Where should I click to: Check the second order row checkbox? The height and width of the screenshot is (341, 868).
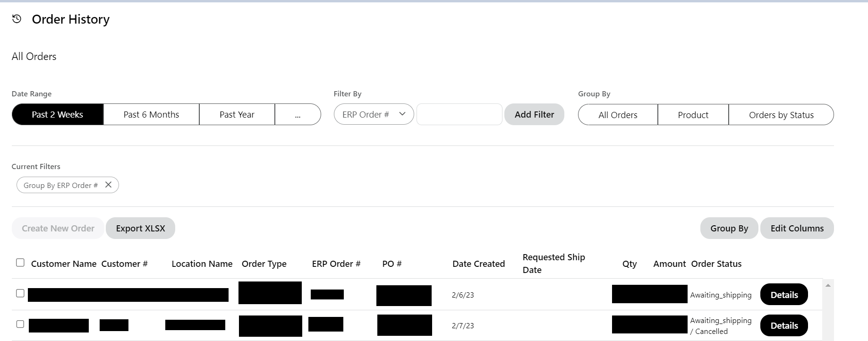20,324
